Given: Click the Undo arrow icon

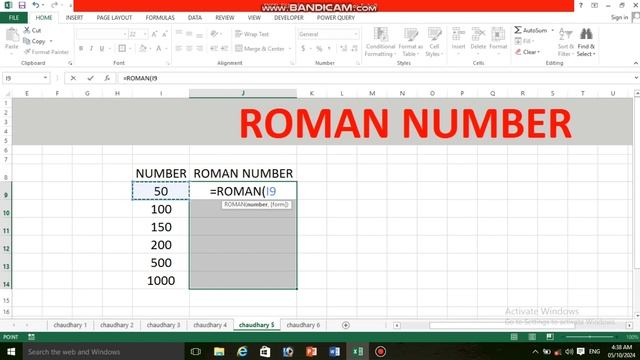Looking at the screenshot, I should [x=36, y=5].
